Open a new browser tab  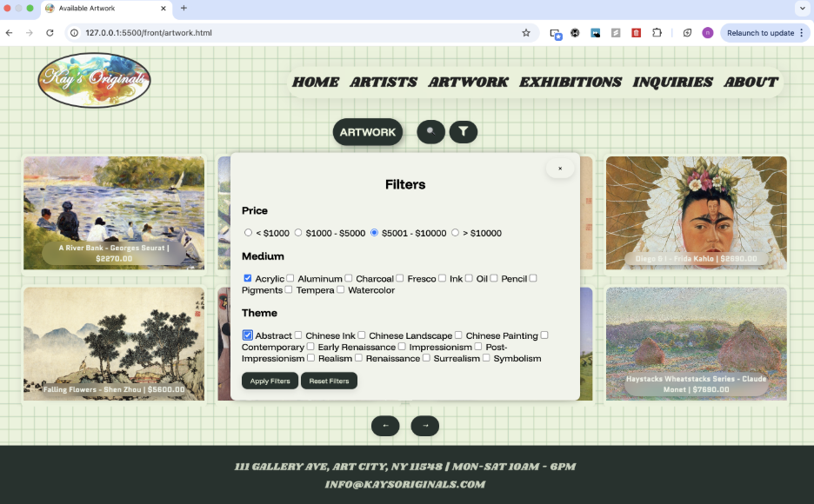pos(183,8)
